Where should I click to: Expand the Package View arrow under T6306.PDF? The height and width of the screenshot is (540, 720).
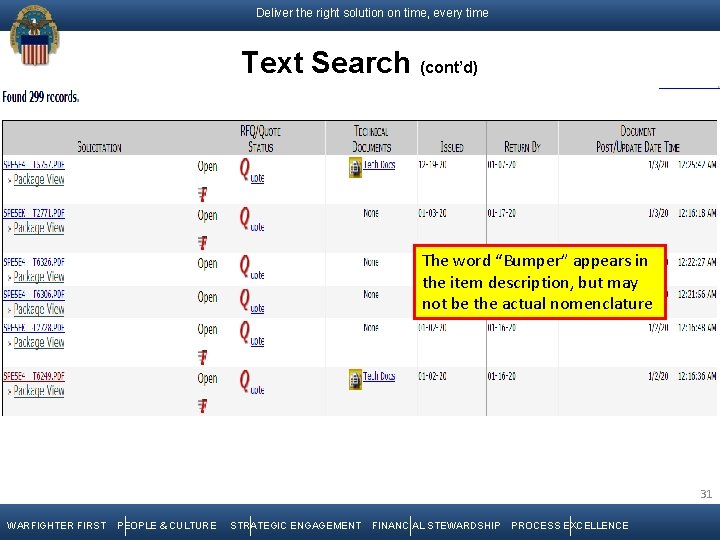pos(9,310)
